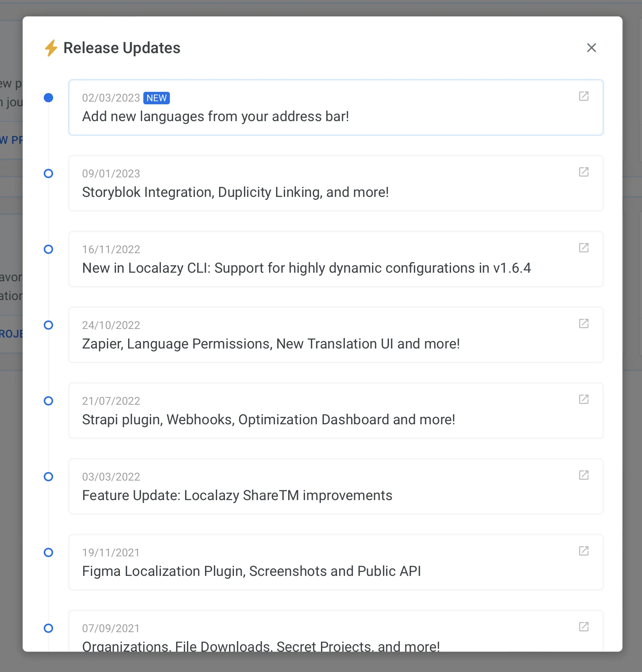The image size is (642, 672).
Task: Open external link icon for Strapi plugin update
Action: click(583, 399)
